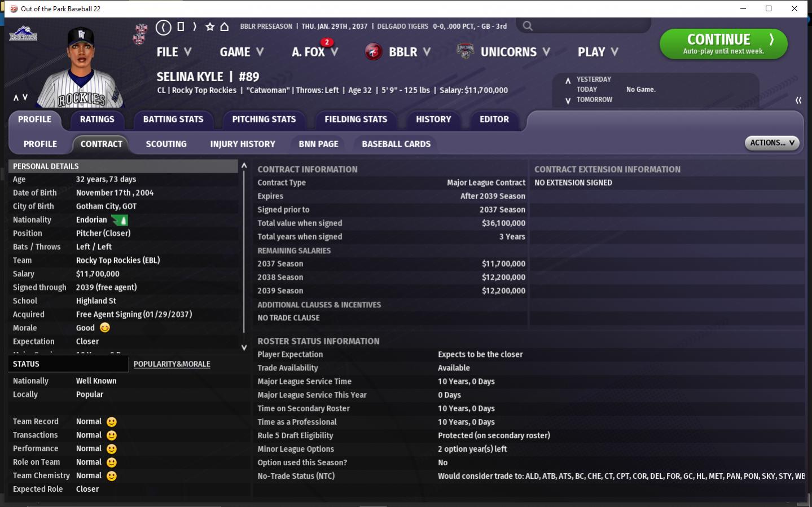The height and width of the screenshot is (507, 812).
Task: Open the BBLR league menu
Action: pyautogui.click(x=410, y=52)
